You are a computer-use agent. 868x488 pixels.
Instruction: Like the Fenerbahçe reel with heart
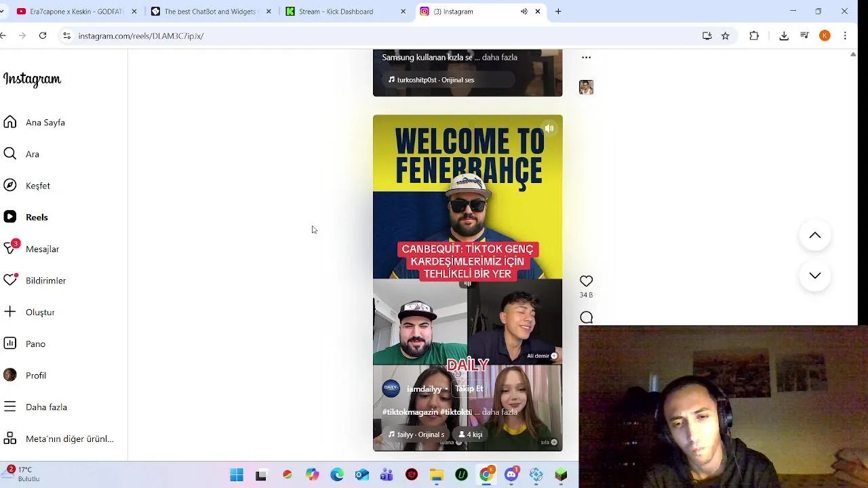587,281
